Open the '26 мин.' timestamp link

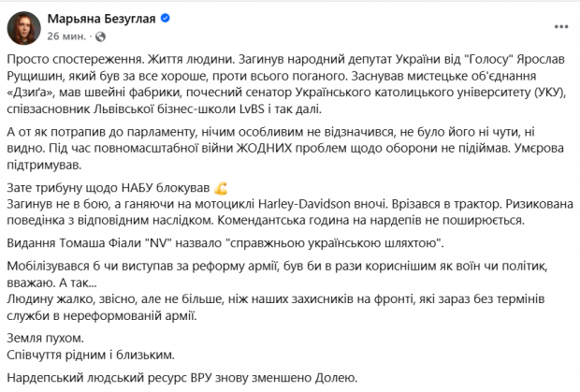tap(66, 36)
